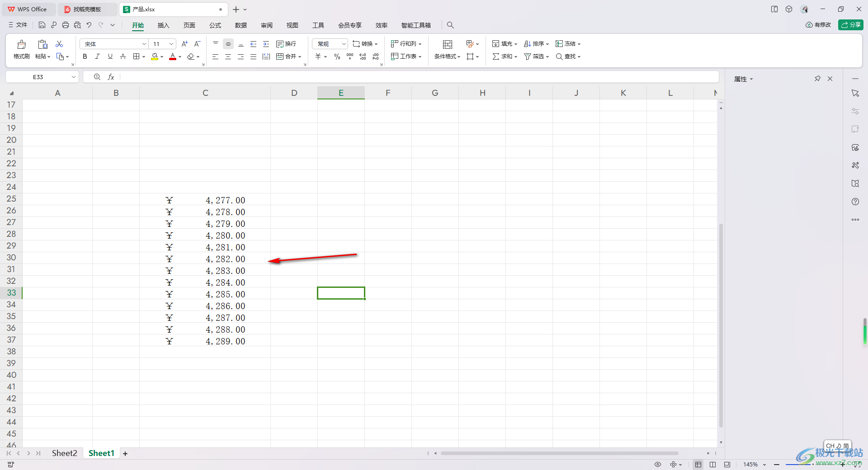This screenshot has width=868, height=470.
Task: Switch to page layout view icon
Action: pyautogui.click(x=713, y=465)
